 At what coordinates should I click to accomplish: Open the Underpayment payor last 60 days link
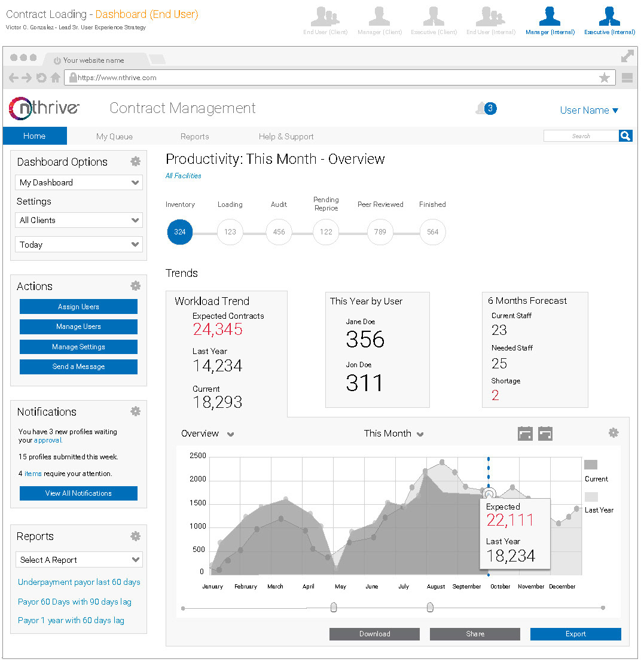(x=79, y=582)
